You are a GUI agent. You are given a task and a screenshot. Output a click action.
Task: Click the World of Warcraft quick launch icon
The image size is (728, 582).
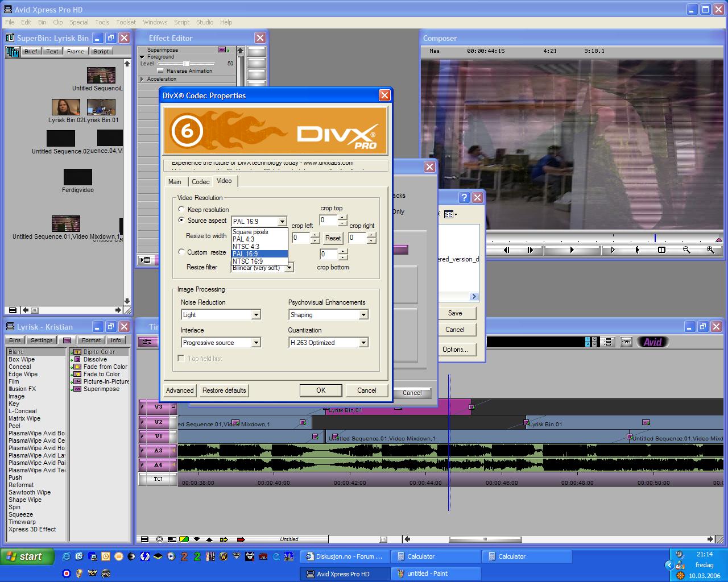[224, 556]
